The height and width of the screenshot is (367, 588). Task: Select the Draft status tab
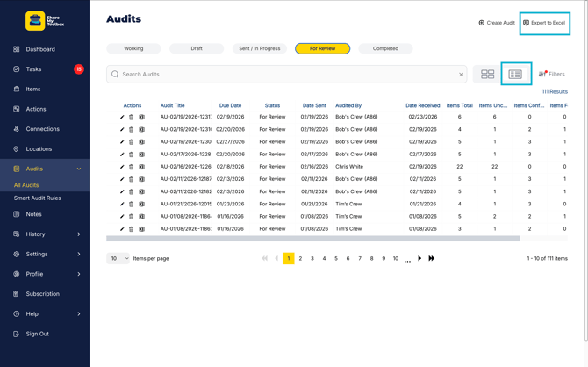coord(197,48)
